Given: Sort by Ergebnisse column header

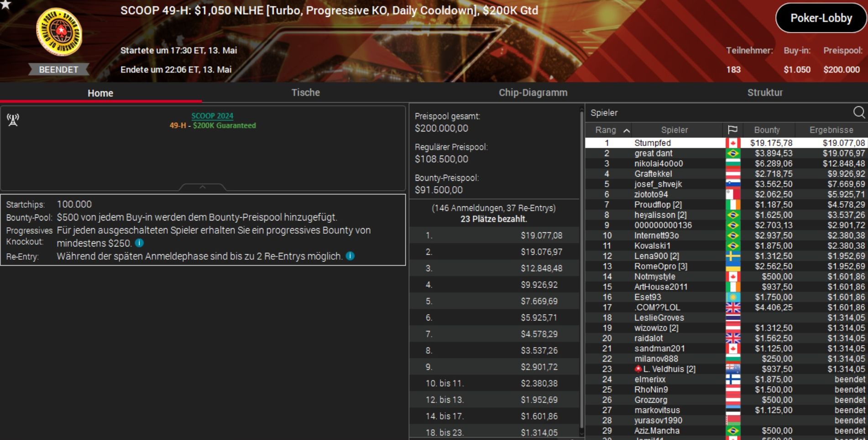Looking at the screenshot, I should (831, 130).
